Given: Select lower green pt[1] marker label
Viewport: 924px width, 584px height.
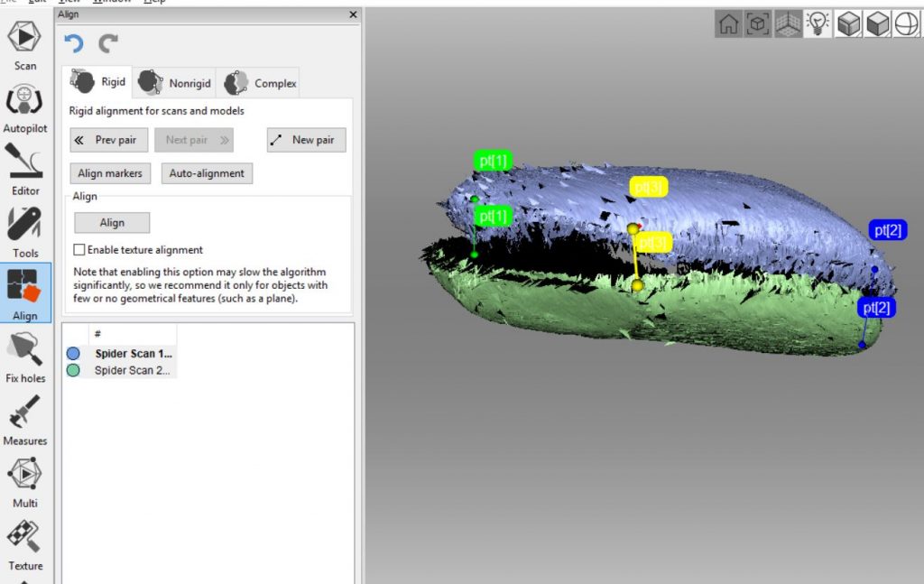Looking at the screenshot, I should tap(493, 217).
